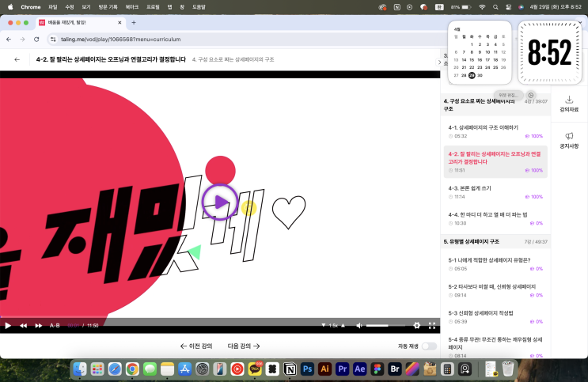Reload the page in Chrome
The image size is (588, 382).
pos(36,39)
